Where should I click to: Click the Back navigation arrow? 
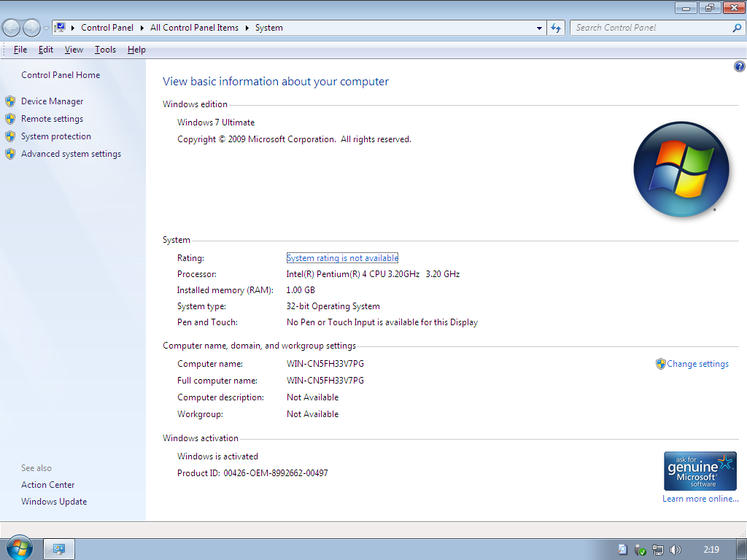[x=12, y=28]
